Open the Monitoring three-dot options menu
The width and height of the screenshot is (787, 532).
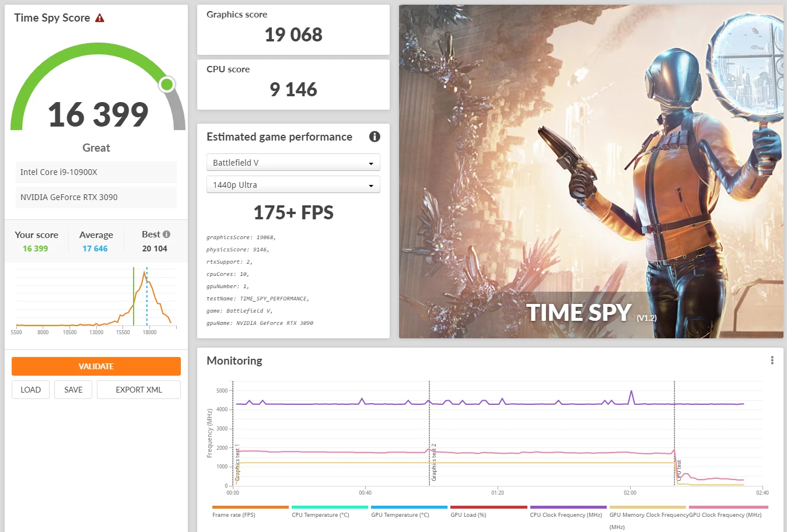pyautogui.click(x=772, y=360)
